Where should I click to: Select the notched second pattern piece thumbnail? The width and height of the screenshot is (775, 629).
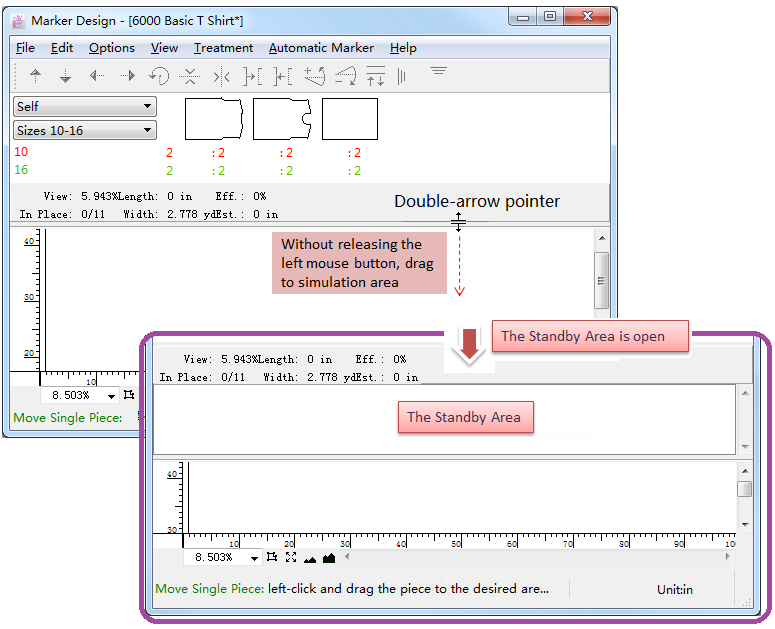(282, 119)
